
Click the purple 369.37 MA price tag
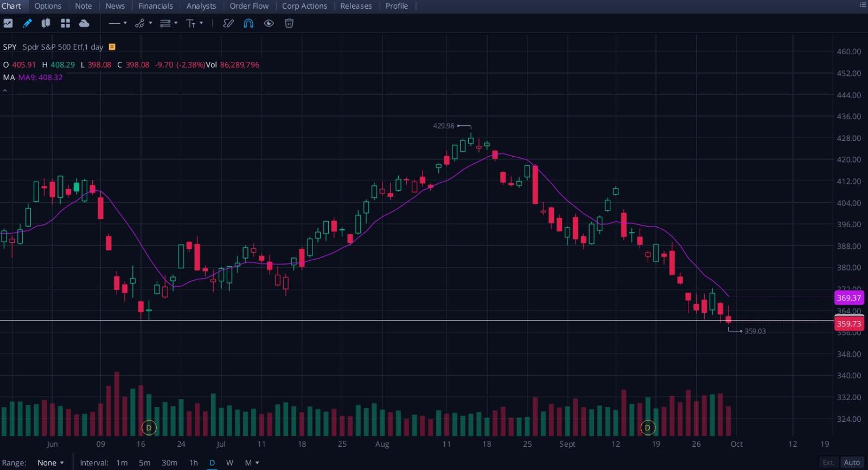click(x=849, y=298)
